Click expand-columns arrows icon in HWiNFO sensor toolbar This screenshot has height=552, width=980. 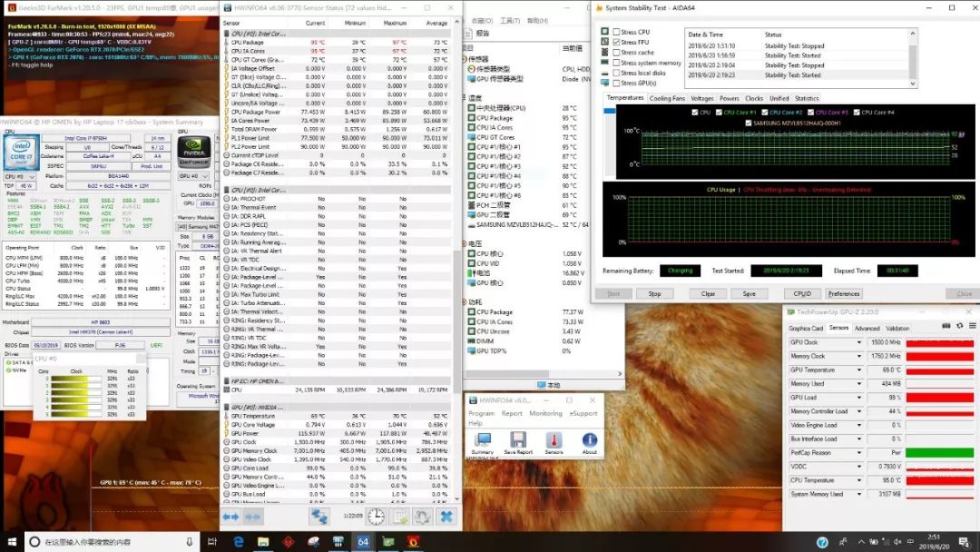(230, 517)
